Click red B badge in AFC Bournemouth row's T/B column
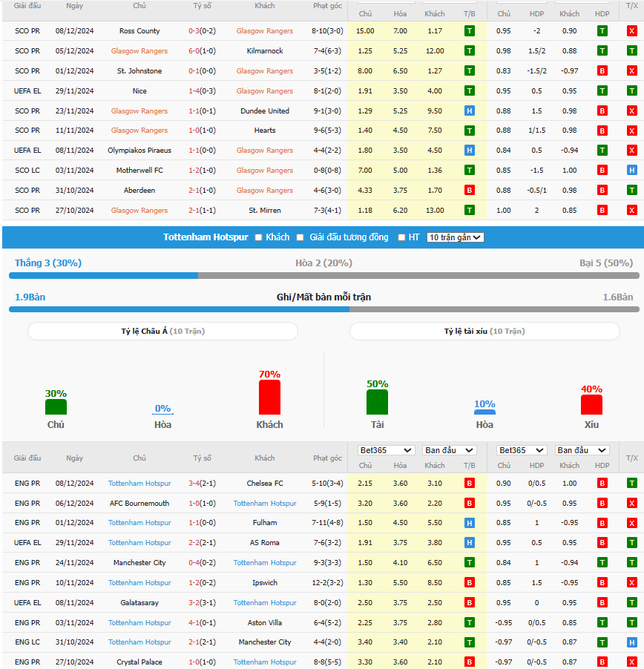The width and height of the screenshot is (644, 669). click(x=469, y=504)
